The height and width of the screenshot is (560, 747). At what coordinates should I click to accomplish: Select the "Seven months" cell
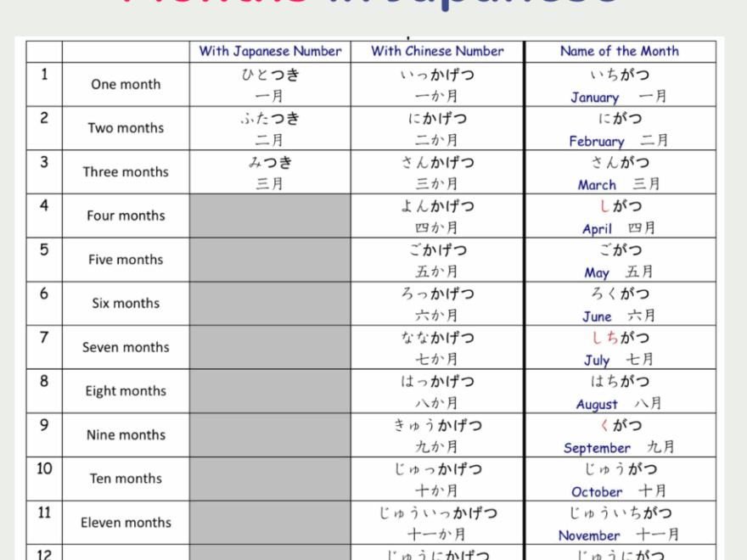click(125, 347)
